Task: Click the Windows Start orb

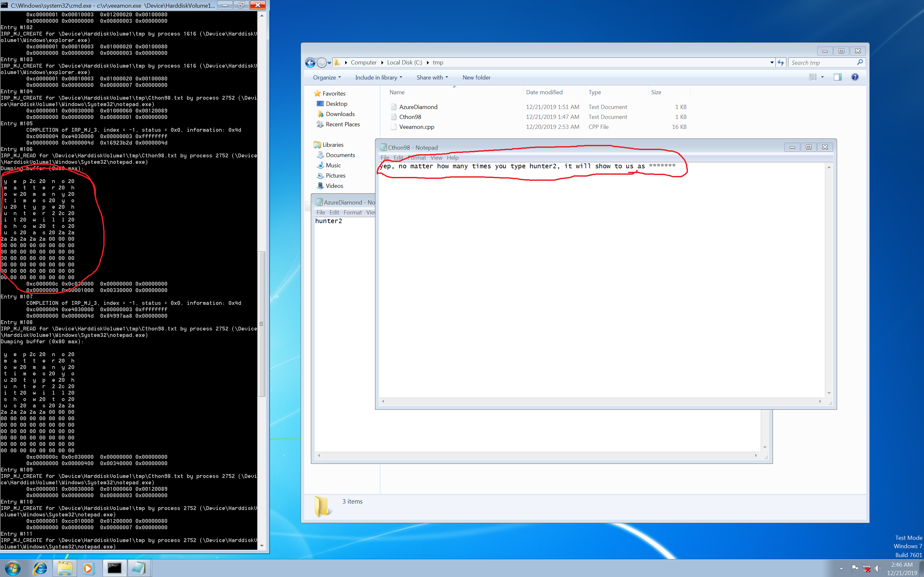Action: (x=13, y=568)
